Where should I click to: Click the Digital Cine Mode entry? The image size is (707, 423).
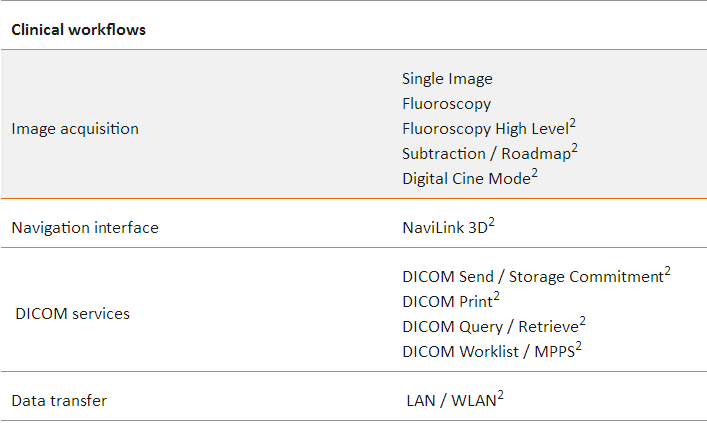coord(465,179)
